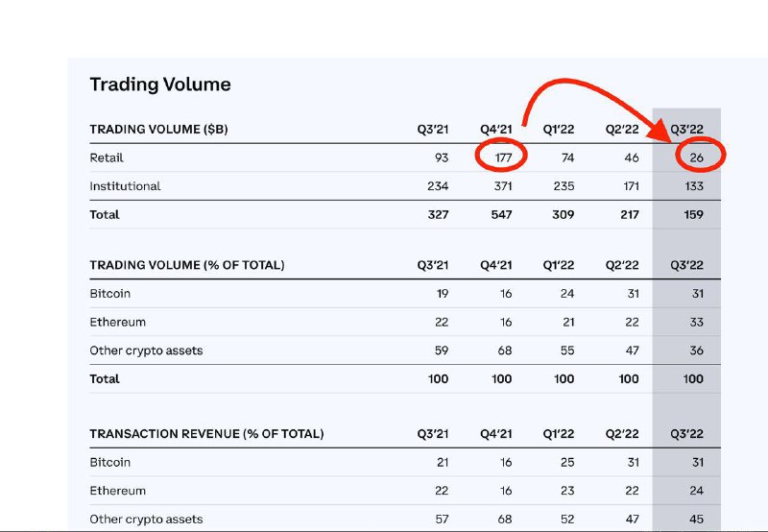Click the circled Q3'22 retail value 26

pos(697,157)
